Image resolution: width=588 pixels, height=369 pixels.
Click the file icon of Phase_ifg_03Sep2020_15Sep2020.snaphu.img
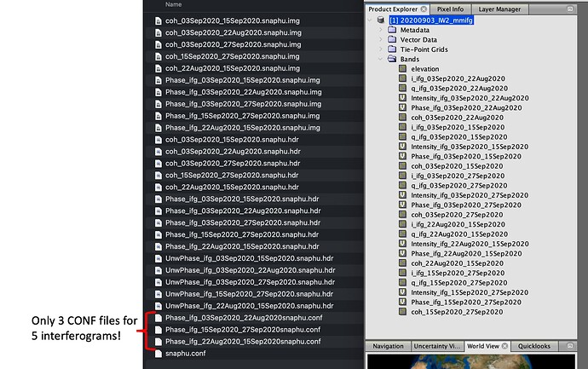pos(159,80)
